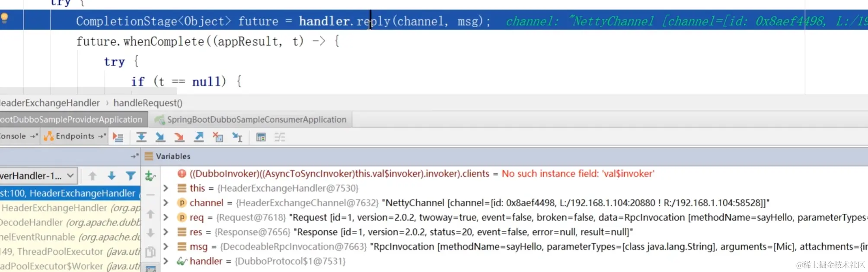This screenshot has width=868, height=272.
Task: Click 'handler.reply' in highlighted code line
Action: click(x=345, y=21)
